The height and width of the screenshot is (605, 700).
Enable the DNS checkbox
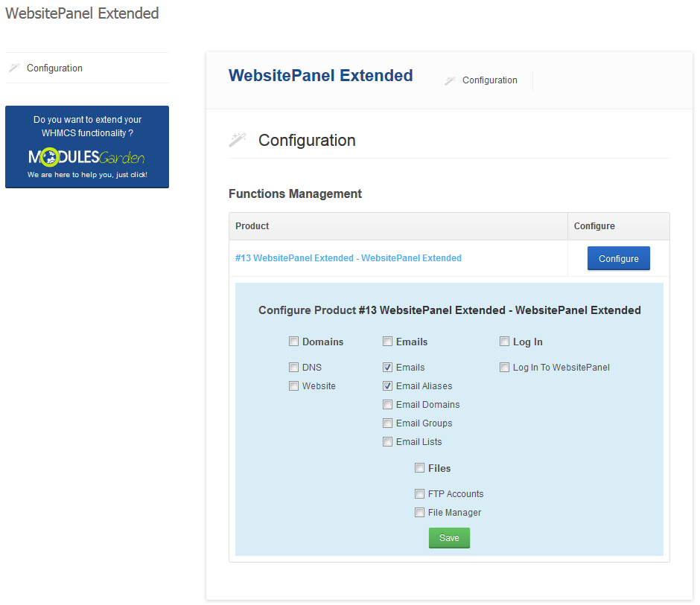tap(293, 367)
